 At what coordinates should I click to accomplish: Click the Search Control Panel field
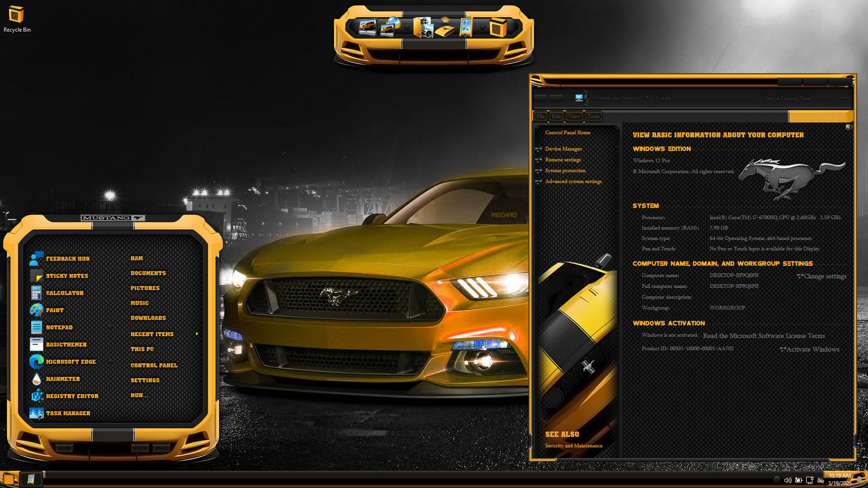coord(788,98)
